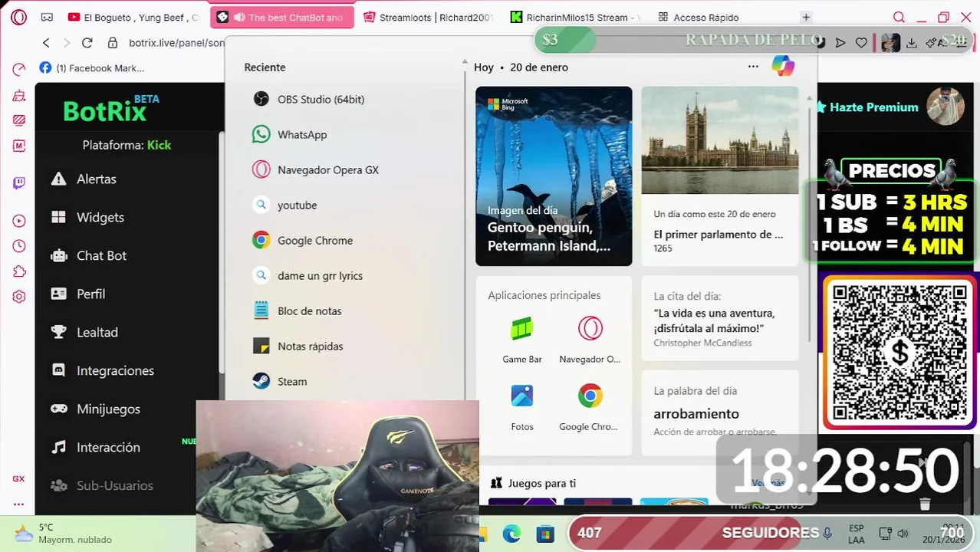Reload the page with refresh icon

(x=87, y=43)
